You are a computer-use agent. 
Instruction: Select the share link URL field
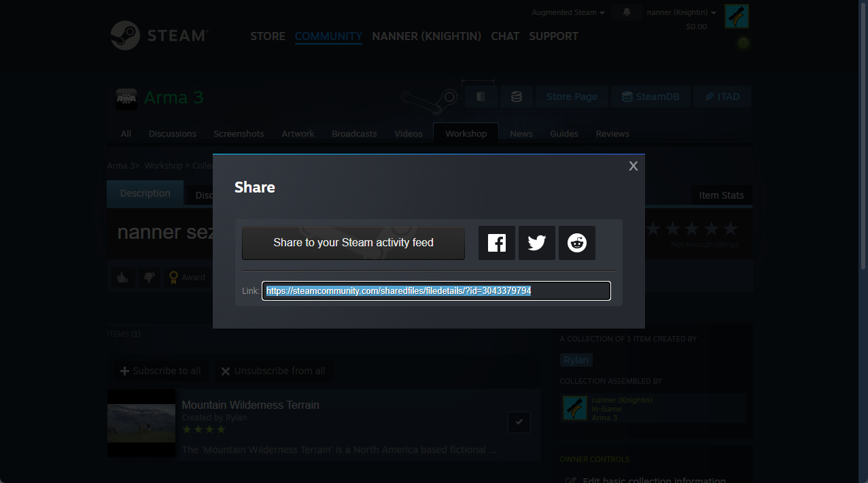[436, 291]
